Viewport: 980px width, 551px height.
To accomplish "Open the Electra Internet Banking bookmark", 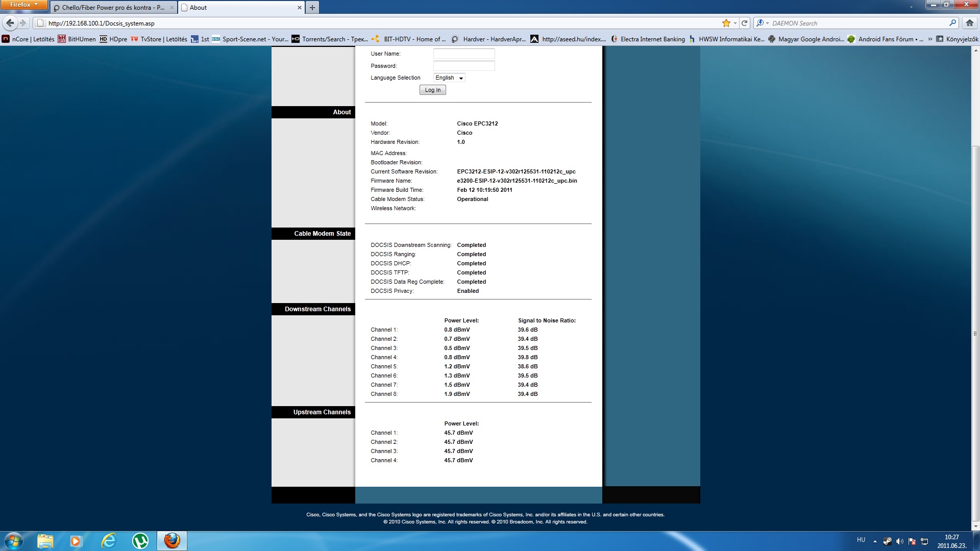I will [647, 39].
